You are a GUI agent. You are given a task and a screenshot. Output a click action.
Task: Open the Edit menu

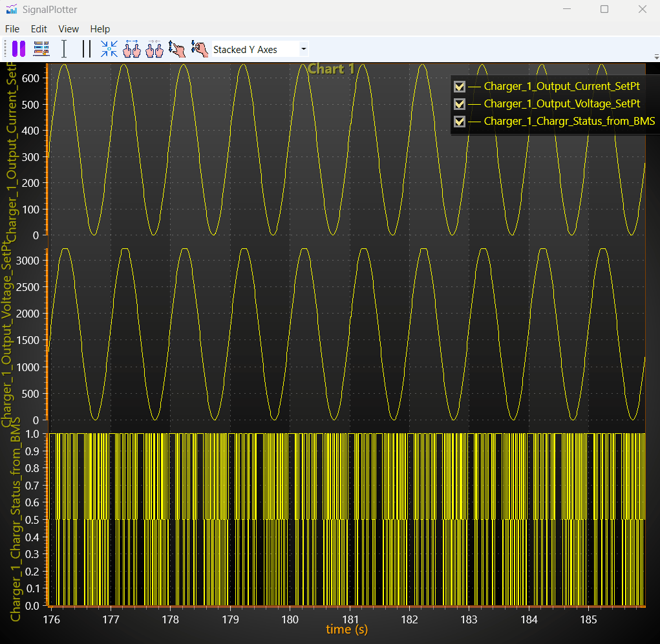click(x=39, y=29)
